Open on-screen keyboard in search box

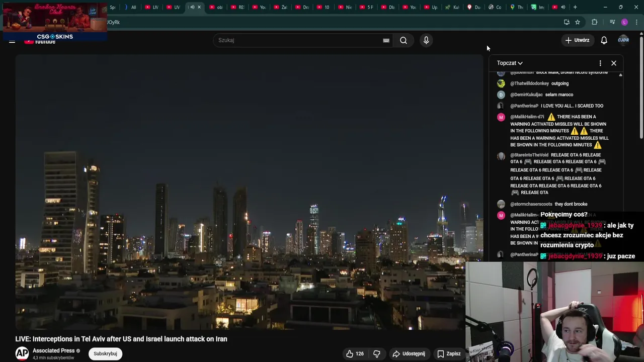386,41
